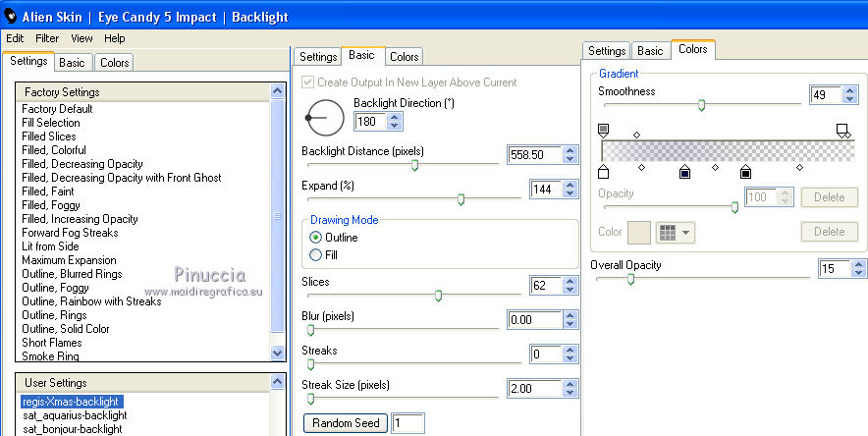Viewport: 868px width, 436px height.
Task: Increase the Backlight Direction value
Action: pos(394,117)
